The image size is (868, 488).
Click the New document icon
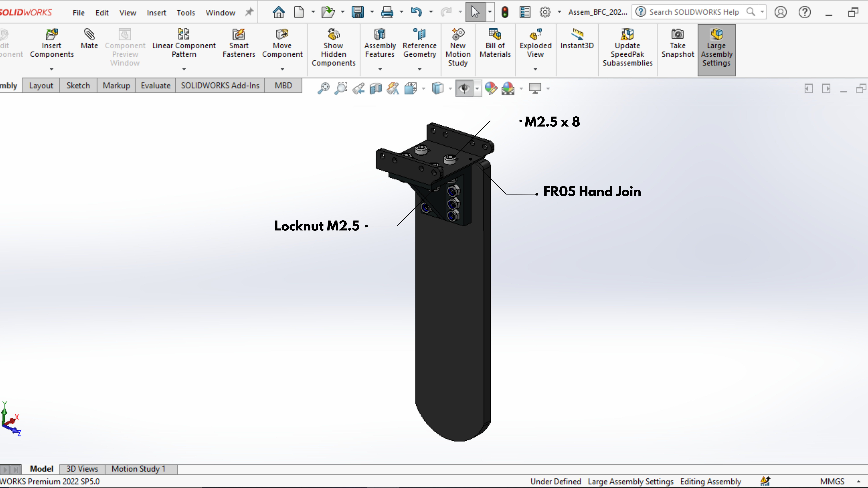(299, 12)
